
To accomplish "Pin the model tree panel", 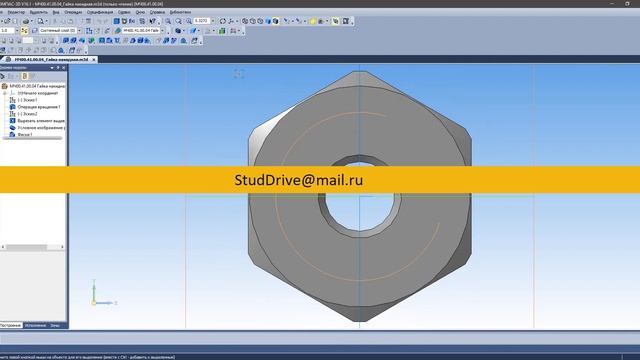I will [58, 67].
